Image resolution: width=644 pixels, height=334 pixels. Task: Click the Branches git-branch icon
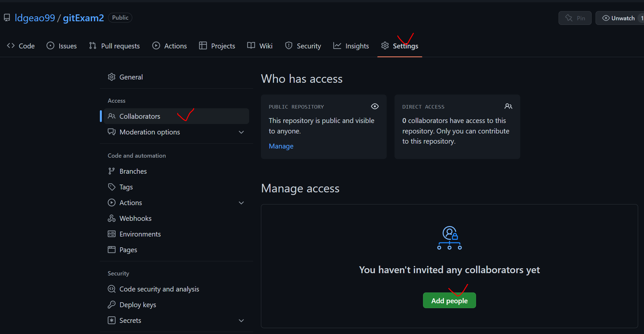[112, 171]
